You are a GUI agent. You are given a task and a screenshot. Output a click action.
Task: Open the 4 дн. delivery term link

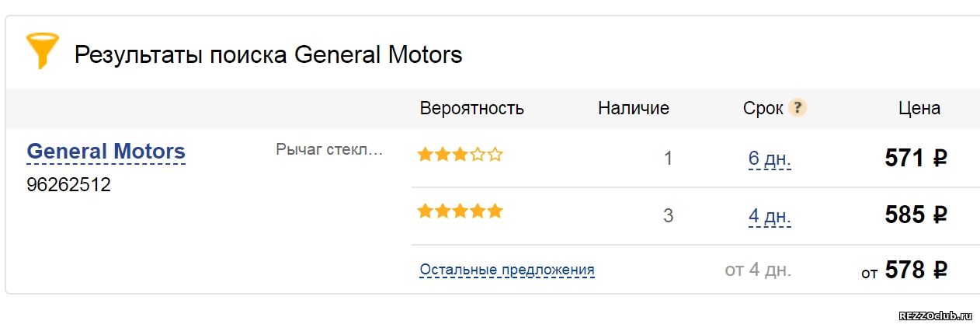[770, 215]
